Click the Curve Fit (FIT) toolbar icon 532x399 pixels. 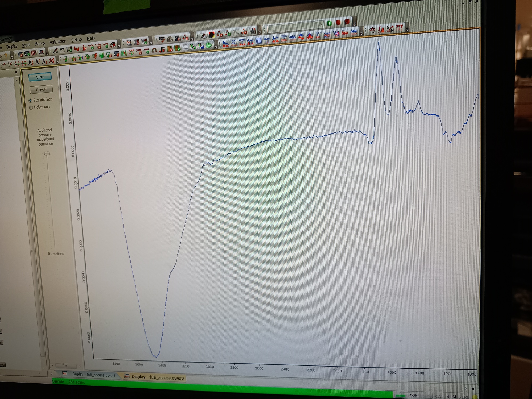[x=372, y=30]
